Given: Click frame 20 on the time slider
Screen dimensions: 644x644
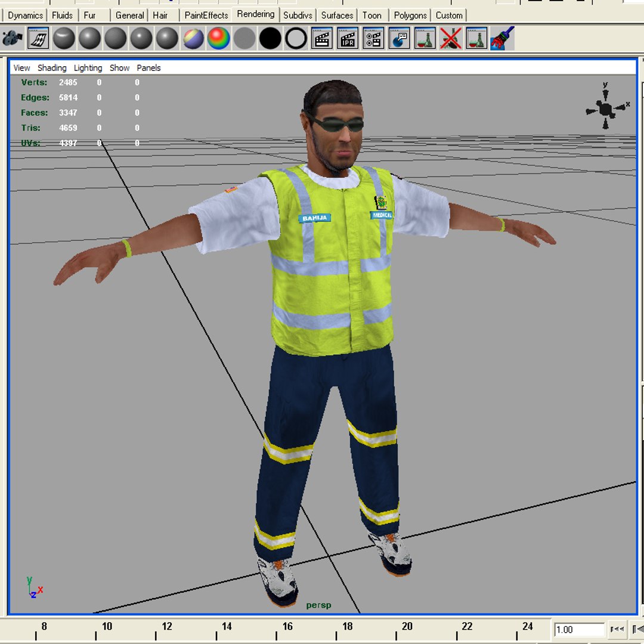Looking at the screenshot, I should point(407,626).
